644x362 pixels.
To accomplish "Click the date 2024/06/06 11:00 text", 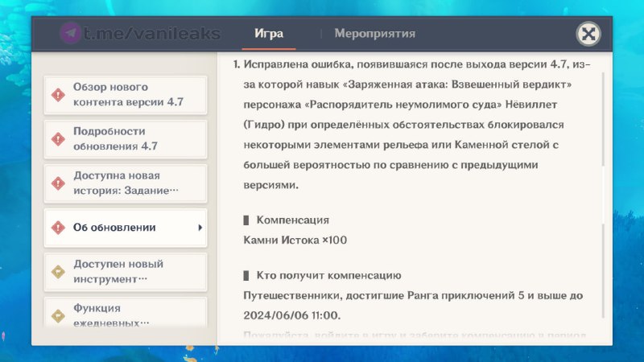I will (x=292, y=315).
